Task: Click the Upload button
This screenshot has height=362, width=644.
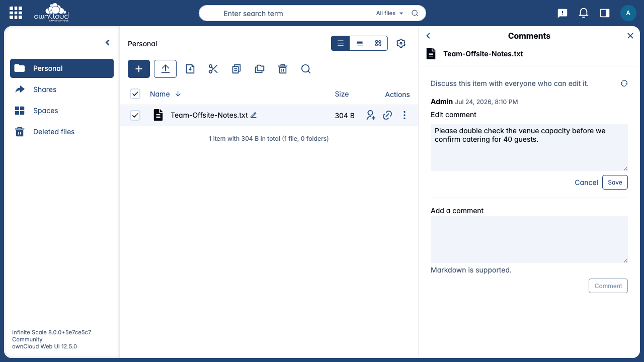Action: point(165,69)
